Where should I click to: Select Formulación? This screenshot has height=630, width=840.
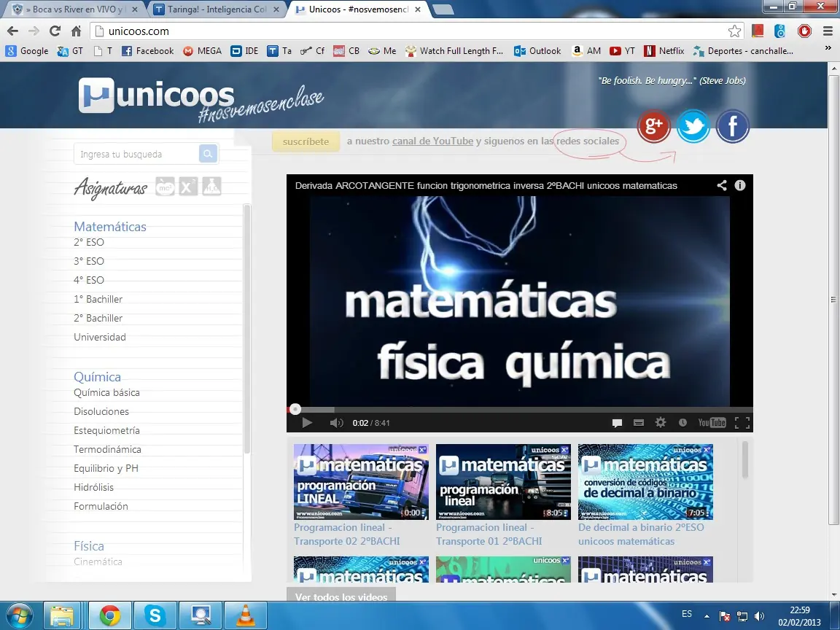101,506
